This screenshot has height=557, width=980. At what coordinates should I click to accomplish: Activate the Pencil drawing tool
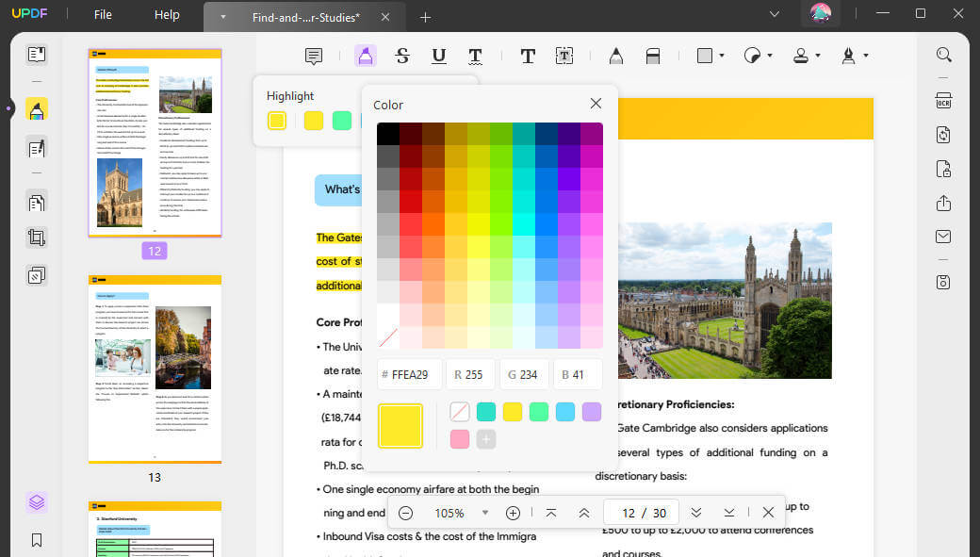point(615,56)
